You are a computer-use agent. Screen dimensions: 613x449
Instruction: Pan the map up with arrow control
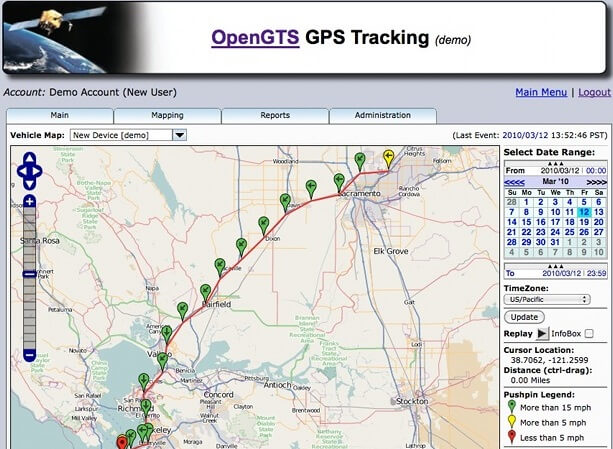coord(30,158)
